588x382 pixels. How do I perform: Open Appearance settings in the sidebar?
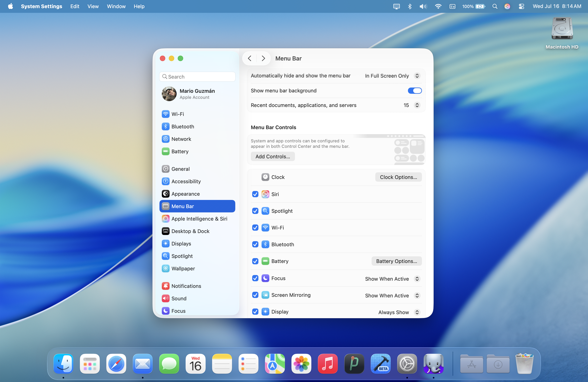coord(197,194)
